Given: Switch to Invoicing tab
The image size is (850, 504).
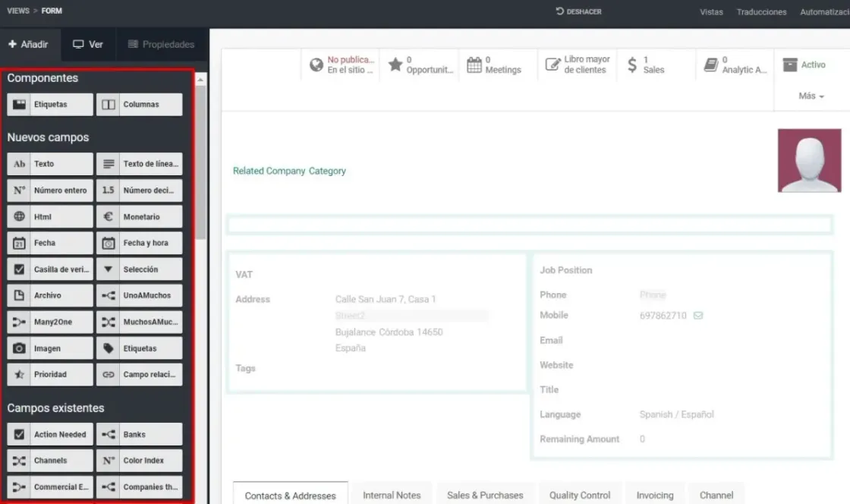Looking at the screenshot, I should [655, 495].
